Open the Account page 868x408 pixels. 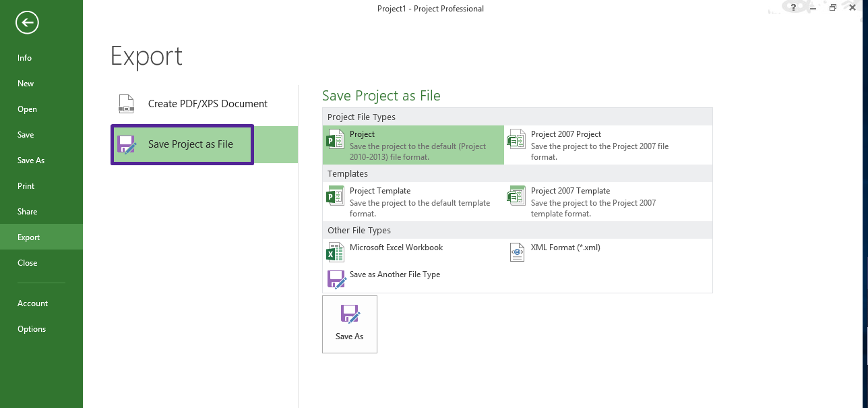pyautogui.click(x=32, y=303)
